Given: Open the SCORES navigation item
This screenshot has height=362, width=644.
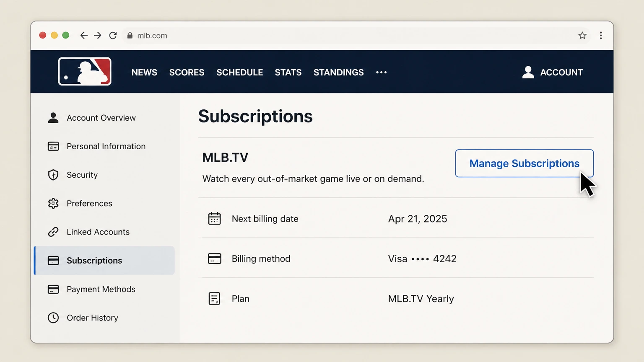Looking at the screenshot, I should click(187, 72).
